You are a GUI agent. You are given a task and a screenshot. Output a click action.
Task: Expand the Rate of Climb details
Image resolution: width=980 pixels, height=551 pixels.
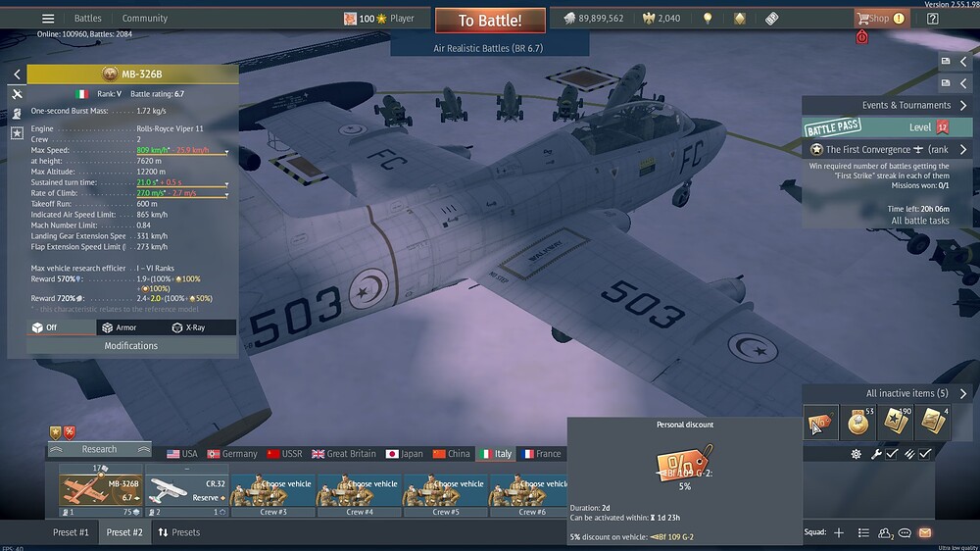coord(226,194)
